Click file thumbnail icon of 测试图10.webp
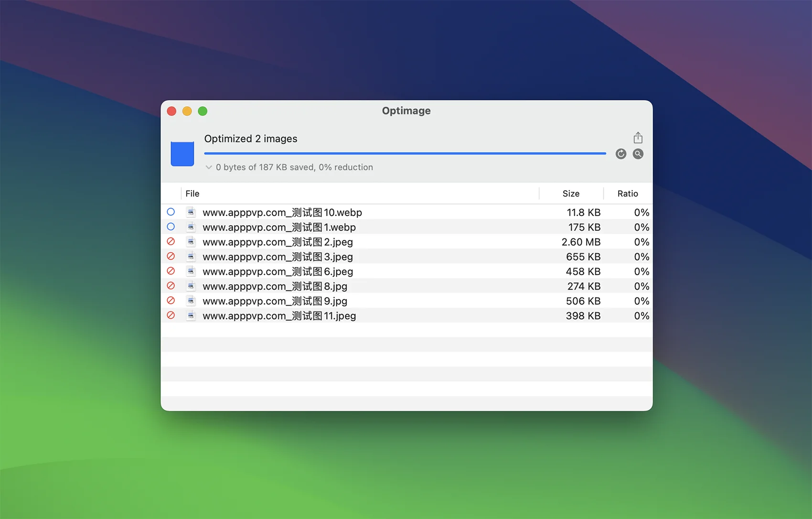Screen dimensions: 812x519 click(x=191, y=212)
